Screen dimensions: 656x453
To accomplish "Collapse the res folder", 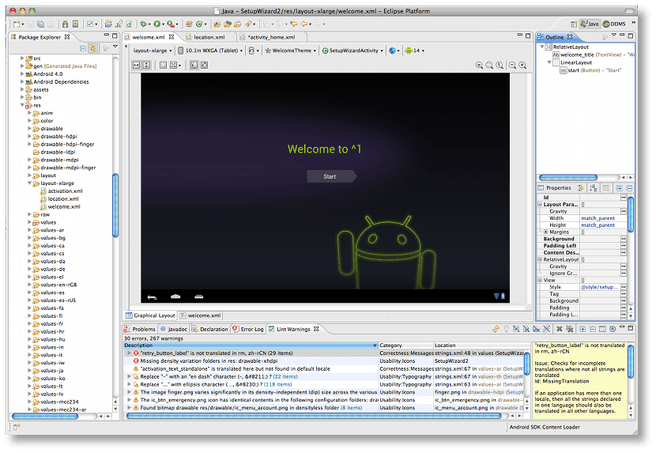I will click(x=22, y=105).
